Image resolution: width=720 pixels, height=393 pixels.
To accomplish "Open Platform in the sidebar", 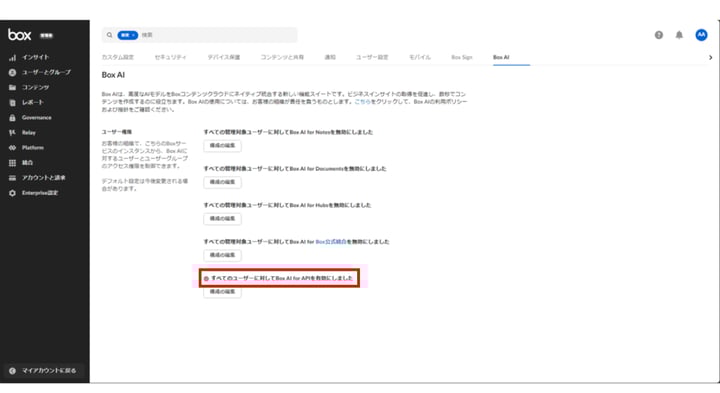I will pos(27,148).
